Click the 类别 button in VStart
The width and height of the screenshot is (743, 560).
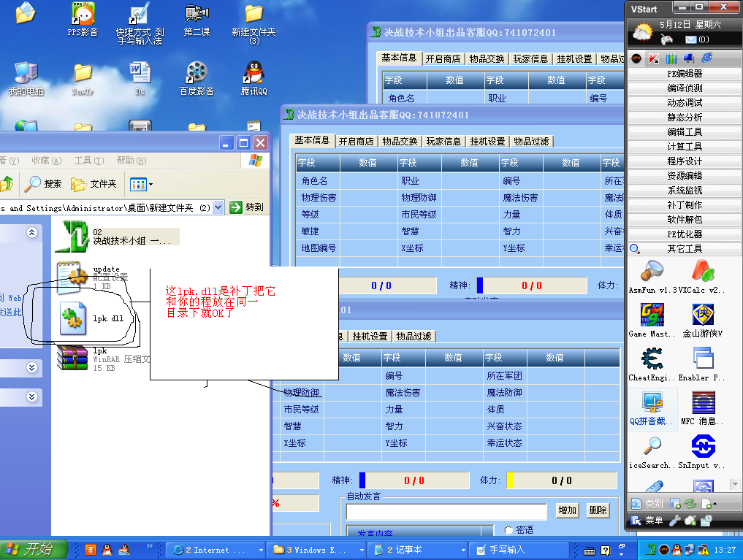[x=647, y=504]
